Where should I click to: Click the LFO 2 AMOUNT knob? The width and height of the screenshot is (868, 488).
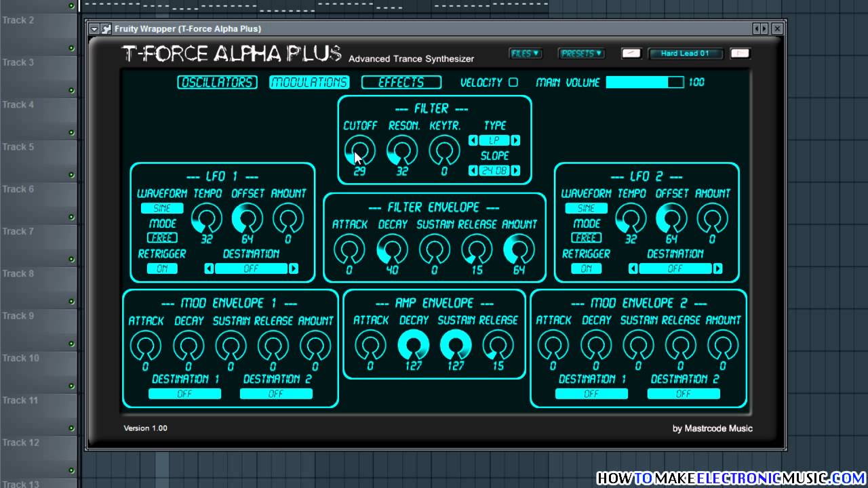click(x=712, y=218)
